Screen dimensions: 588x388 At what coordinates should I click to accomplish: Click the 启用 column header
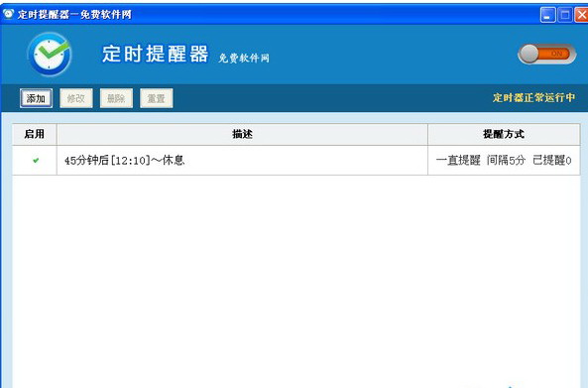35,134
